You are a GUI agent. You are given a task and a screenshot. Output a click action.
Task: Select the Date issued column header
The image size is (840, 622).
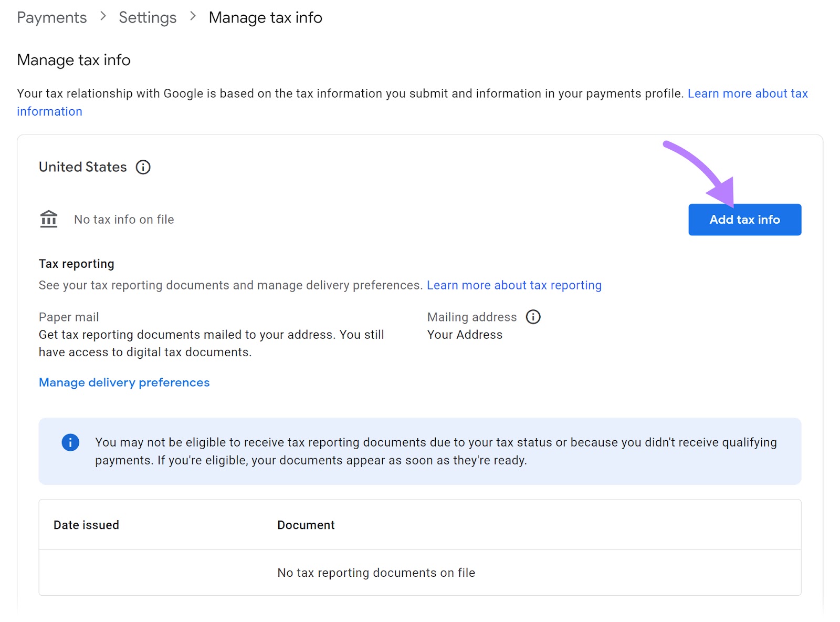[87, 525]
